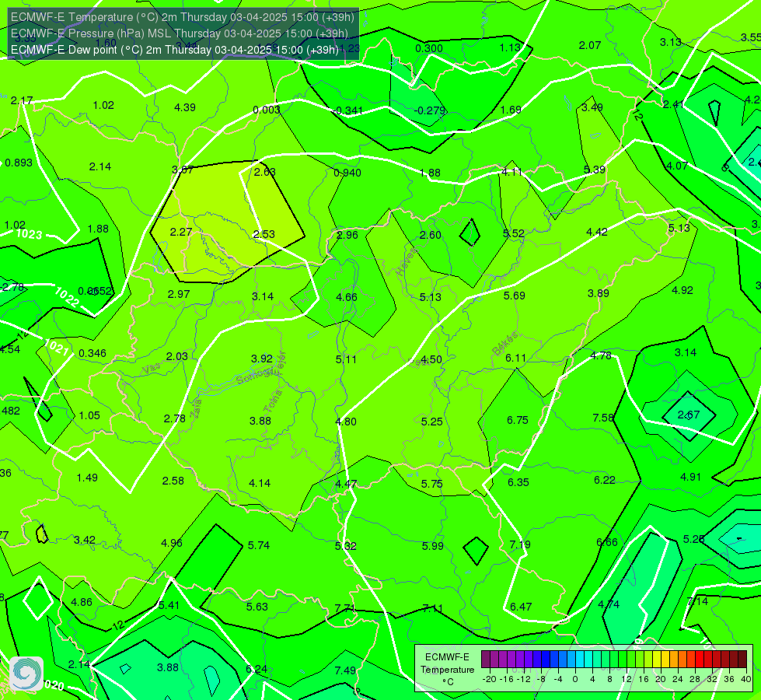
Task: Click the 2.53 dew point value
Action: (264, 234)
